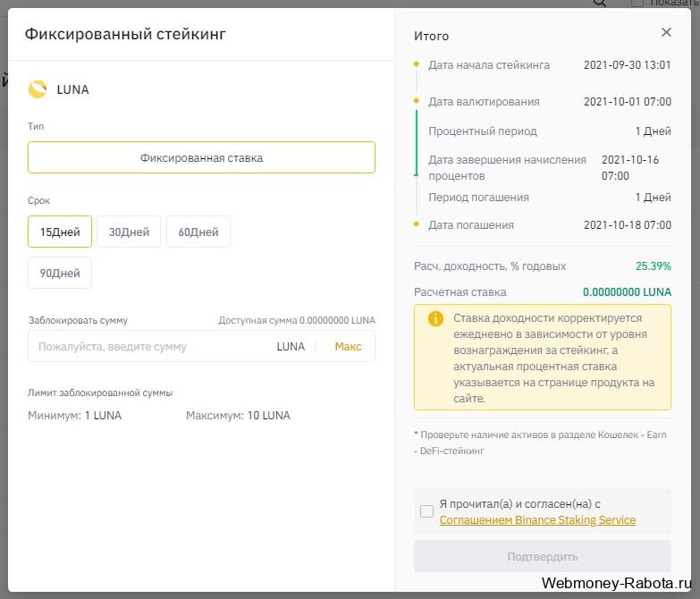Click the redemption date 2021-10-18 07:00
The height and width of the screenshot is (599, 700).
[628, 225]
